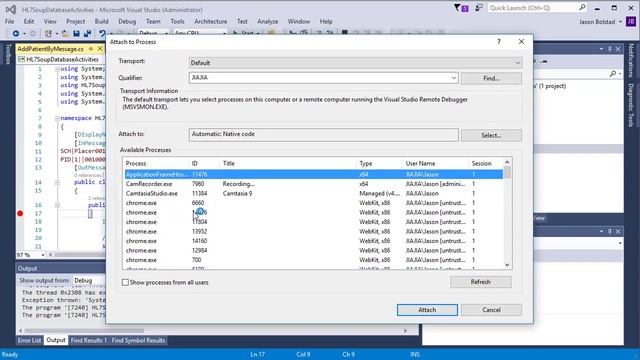
Task: Switch to the Error List tab
Action: pyautogui.click(x=29, y=340)
